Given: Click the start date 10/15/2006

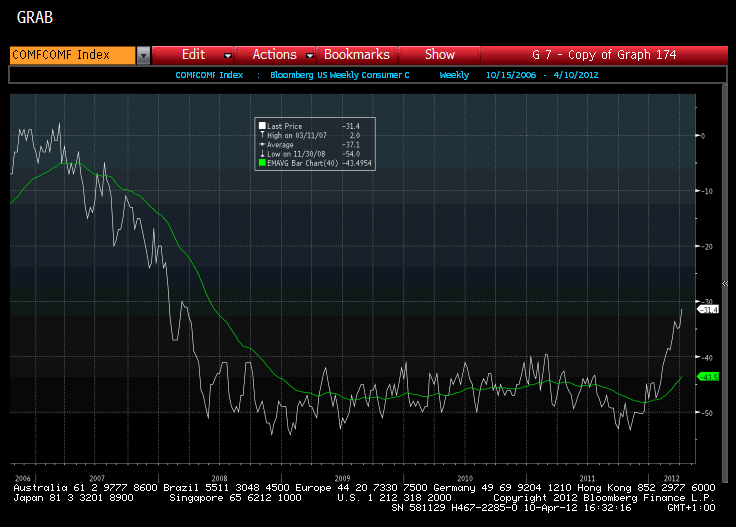Looking at the screenshot, I should pyautogui.click(x=508, y=75).
